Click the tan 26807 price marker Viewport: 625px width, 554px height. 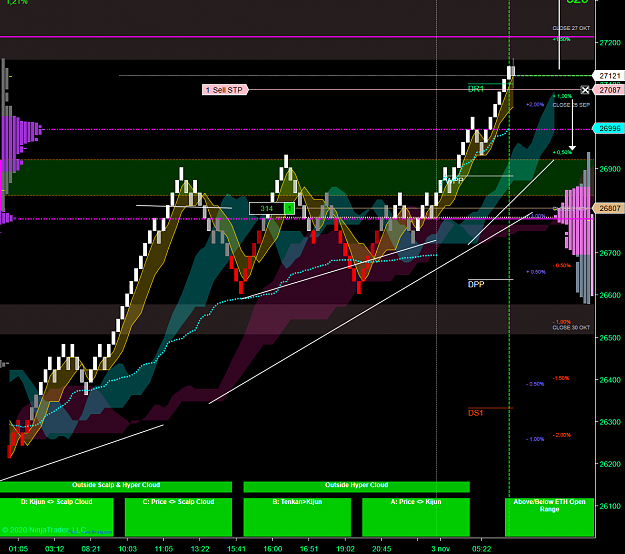pos(609,208)
